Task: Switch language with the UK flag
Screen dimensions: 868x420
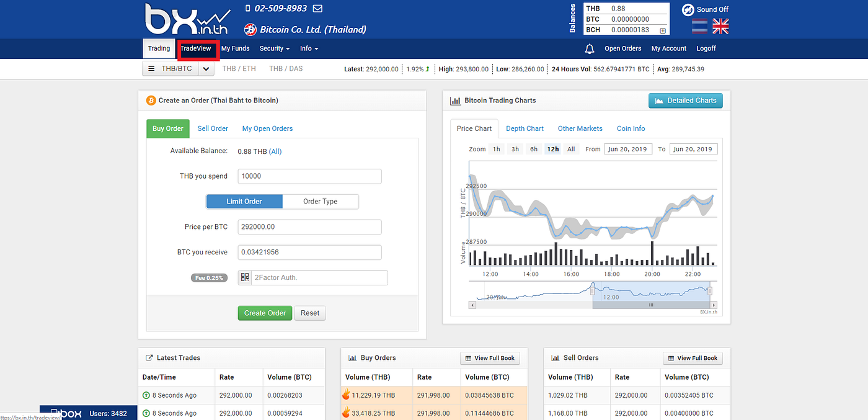Action: pyautogui.click(x=720, y=26)
